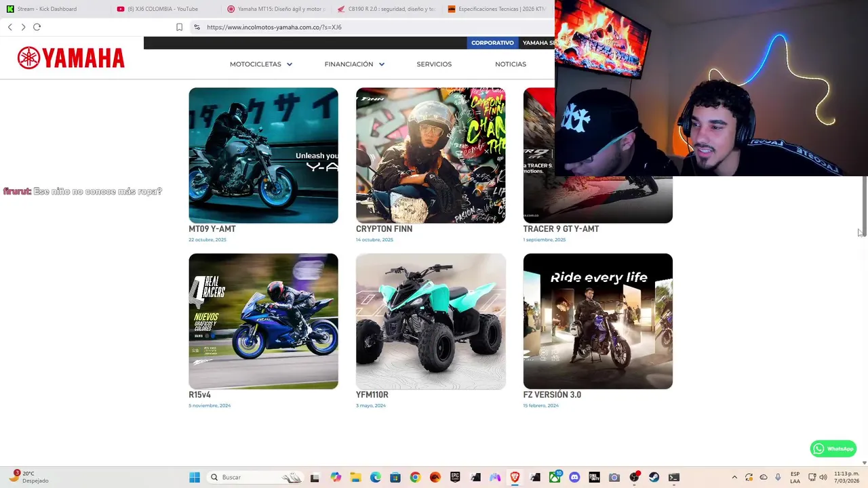Open the Camera app from the taskbar
The width and height of the screenshot is (868, 488).
point(614,477)
